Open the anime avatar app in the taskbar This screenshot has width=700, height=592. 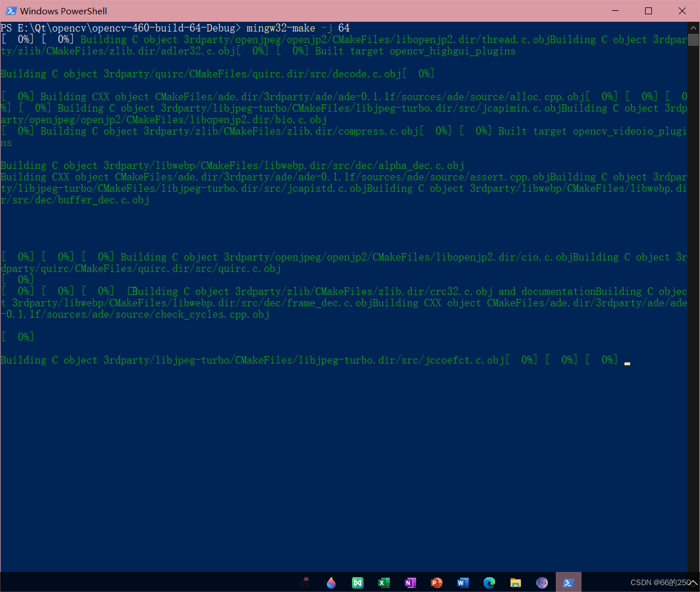pyautogui.click(x=542, y=583)
